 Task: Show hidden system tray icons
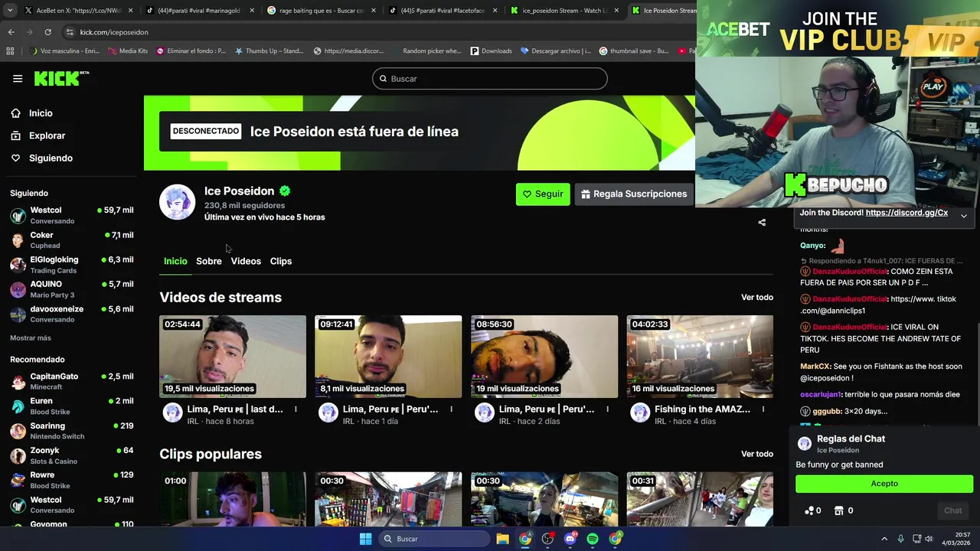[x=884, y=539]
